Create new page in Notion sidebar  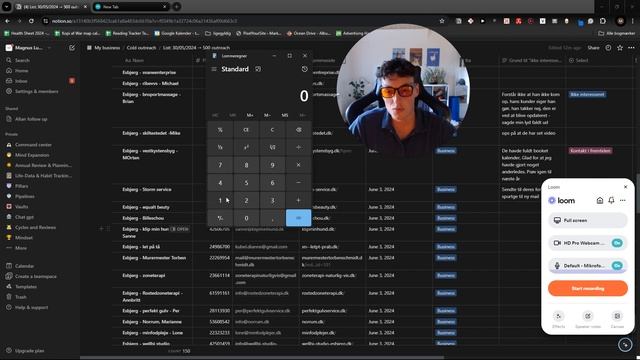pyautogui.click(x=72, y=48)
